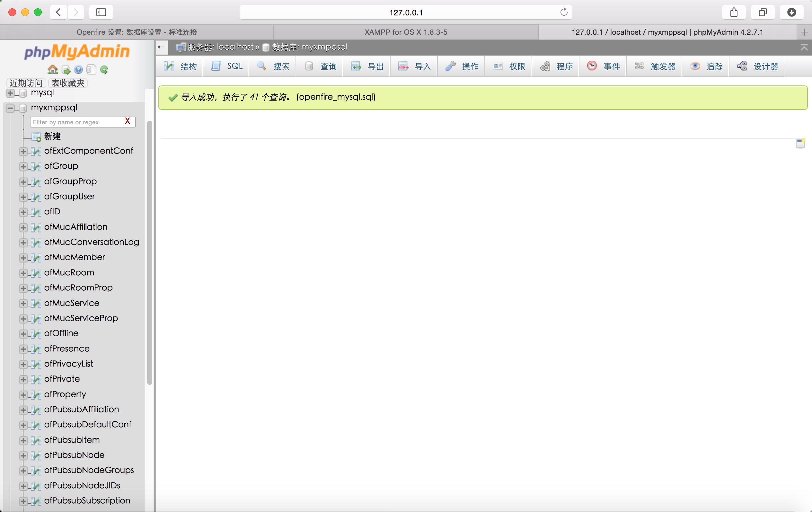Open the 程序 (Routines) tab
Viewport: 812px width, 512px height.
click(556, 66)
